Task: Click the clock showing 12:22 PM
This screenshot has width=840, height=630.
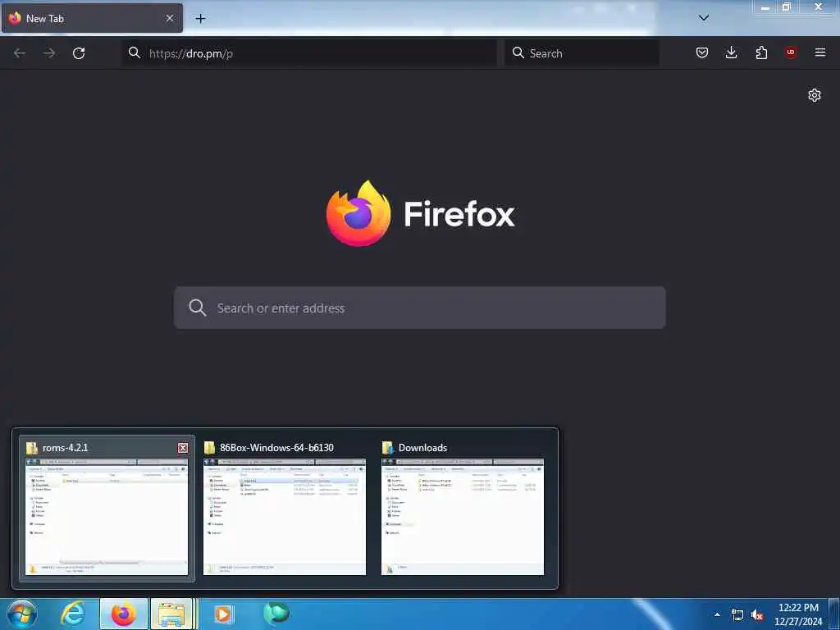Action: [798, 614]
